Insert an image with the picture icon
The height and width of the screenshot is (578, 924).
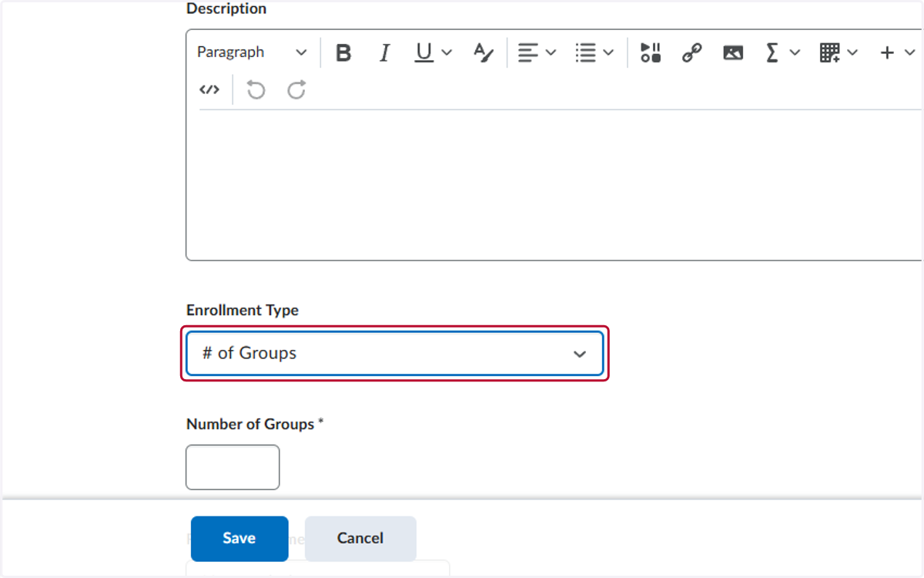click(733, 52)
